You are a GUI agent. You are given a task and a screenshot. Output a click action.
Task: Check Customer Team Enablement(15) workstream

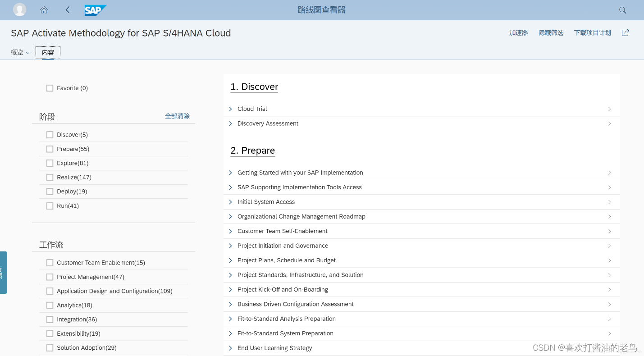50,263
